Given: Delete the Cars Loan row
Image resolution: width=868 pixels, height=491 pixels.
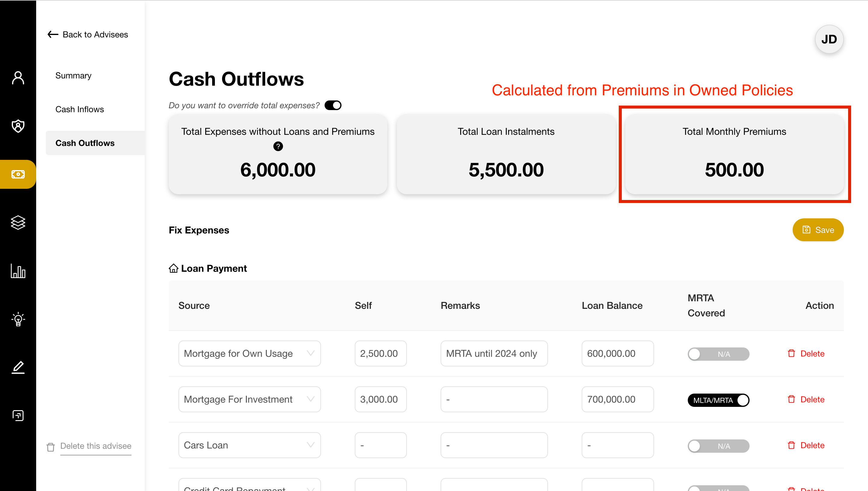Looking at the screenshot, I should 806,445.
